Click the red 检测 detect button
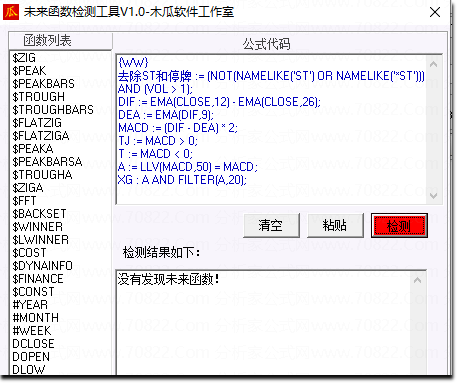The width and height of the screenshot is (458, 383). 399,226
